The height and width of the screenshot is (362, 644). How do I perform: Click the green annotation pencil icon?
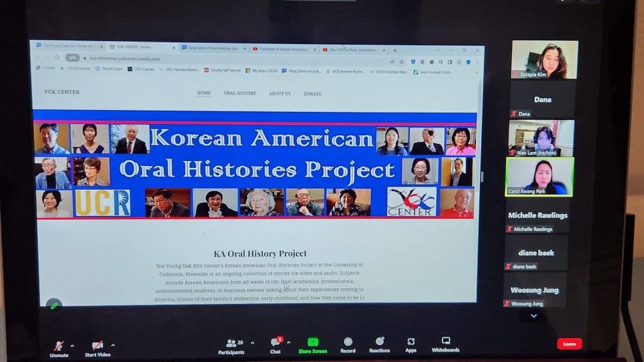[x=54, y=305]
